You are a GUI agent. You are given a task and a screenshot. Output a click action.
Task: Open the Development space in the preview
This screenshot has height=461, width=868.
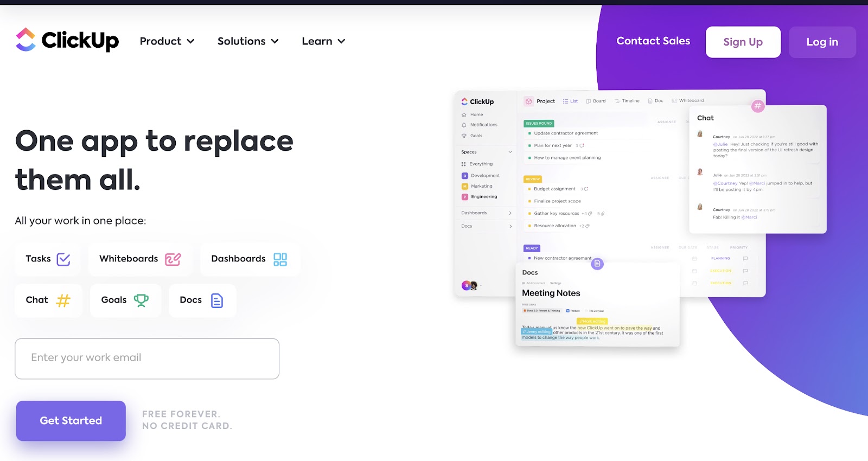(481, 176)
